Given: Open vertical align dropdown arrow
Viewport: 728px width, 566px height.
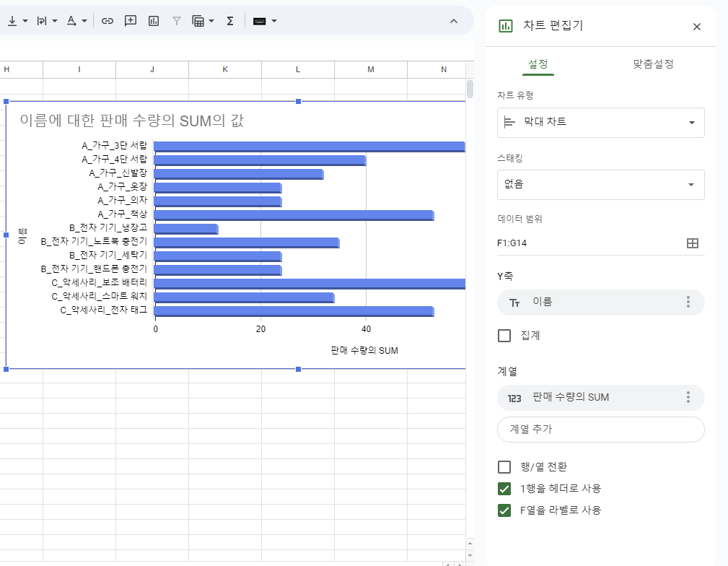Looking at the screenshot, I should coord(25,21).
